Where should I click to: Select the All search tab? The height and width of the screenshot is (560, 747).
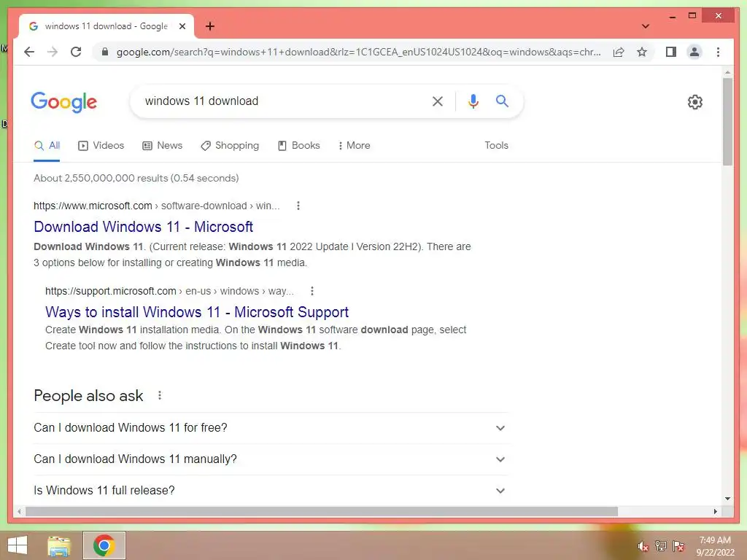pos(47,146)
